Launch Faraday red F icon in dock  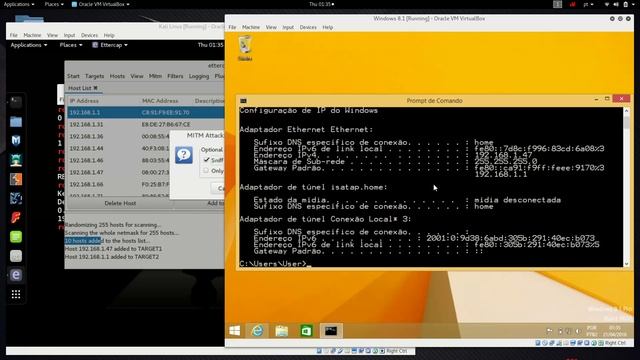pyautogui.click(x=16, y=218)
